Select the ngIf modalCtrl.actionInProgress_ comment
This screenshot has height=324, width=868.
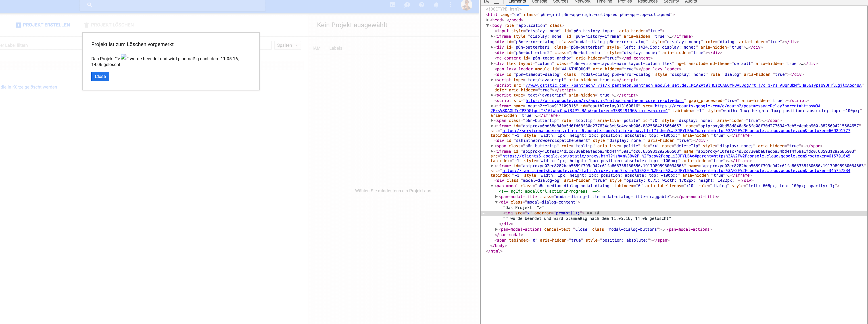pyautogui.click(x=549, y=191)
